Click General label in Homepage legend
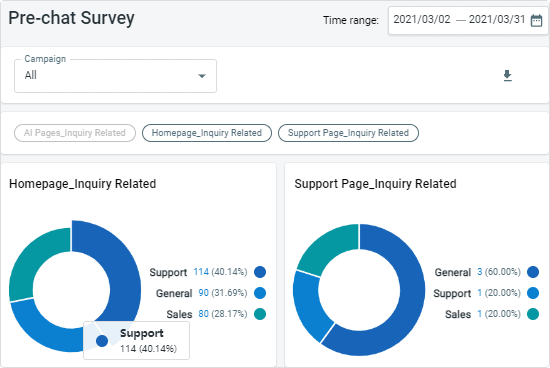This screenshot has height=368, width=550. 174,293
